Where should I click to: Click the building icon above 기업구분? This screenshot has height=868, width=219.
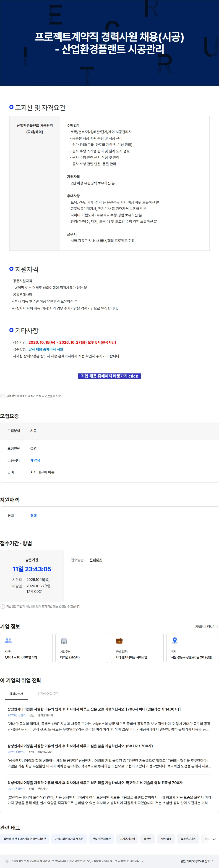click(64, 641)
